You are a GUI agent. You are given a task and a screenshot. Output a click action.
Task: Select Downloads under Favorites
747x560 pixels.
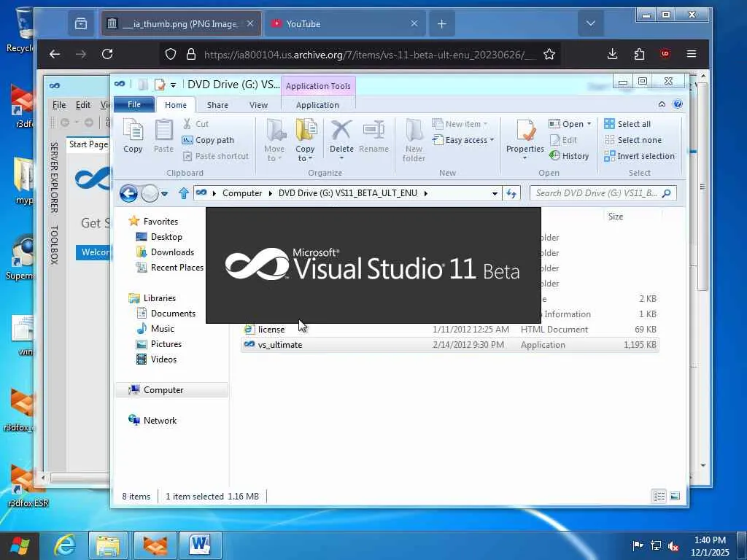166,252
